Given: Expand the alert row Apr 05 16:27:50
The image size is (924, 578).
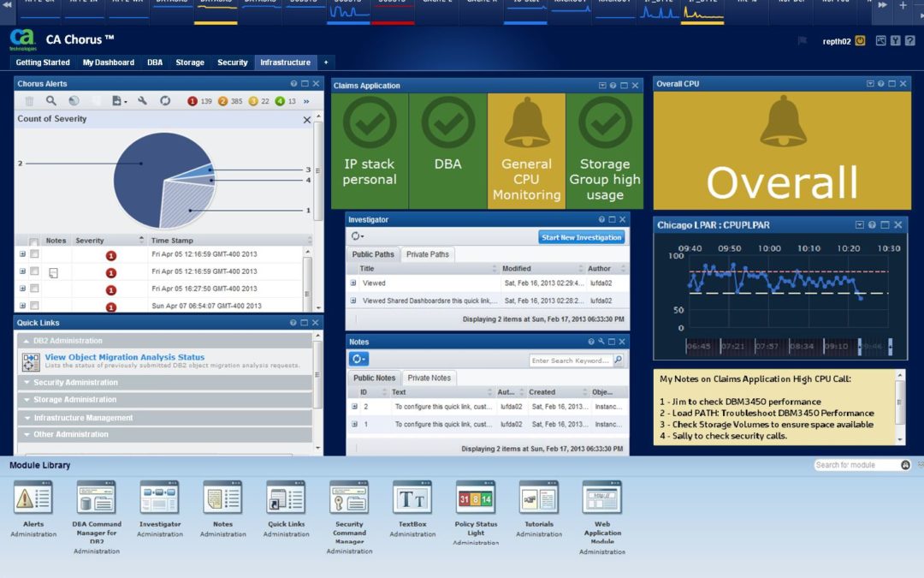Looking at the screenshot, I should point(22,289).
